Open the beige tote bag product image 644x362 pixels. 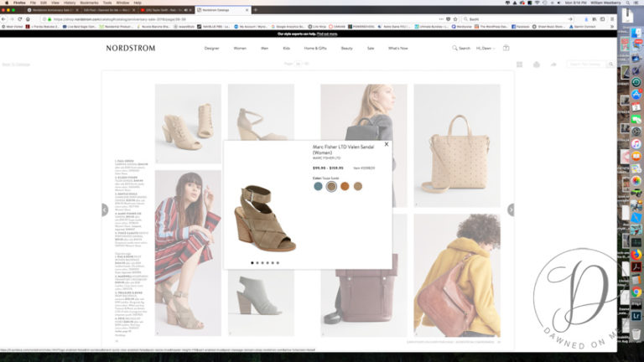(x=457, y=145)
